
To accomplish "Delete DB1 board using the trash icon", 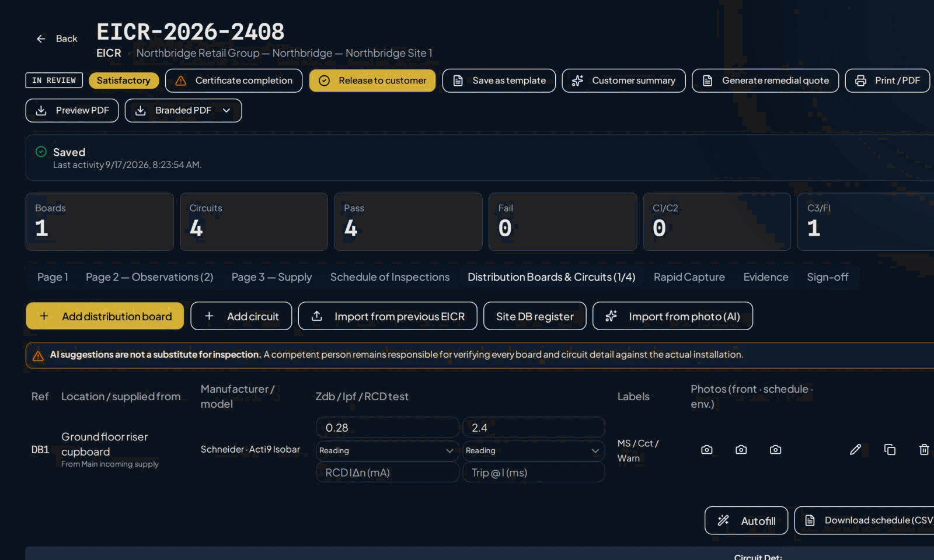I will pyautogui.click(x=924, y=450).
